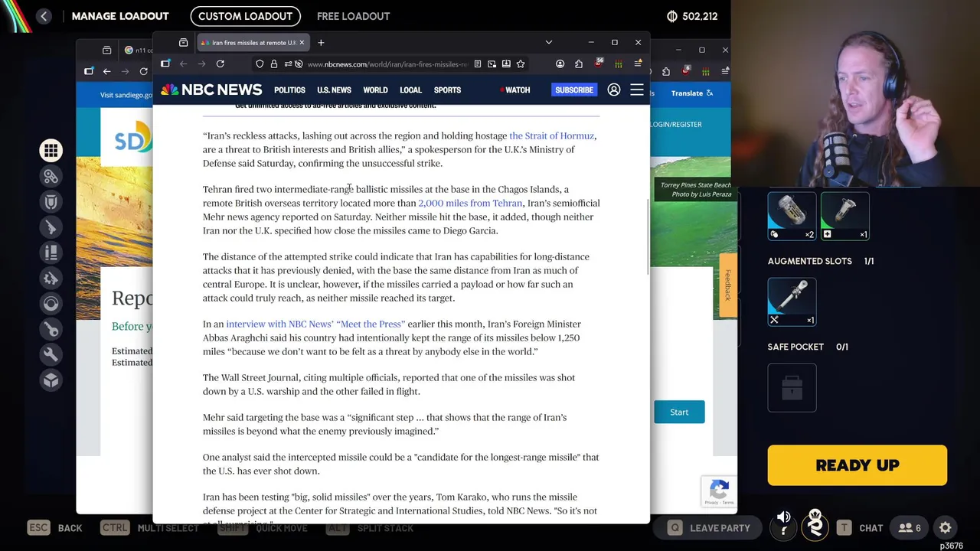Click Start button in San Diego window
Viewport: 980px width, 551px height.
point(679,412)
